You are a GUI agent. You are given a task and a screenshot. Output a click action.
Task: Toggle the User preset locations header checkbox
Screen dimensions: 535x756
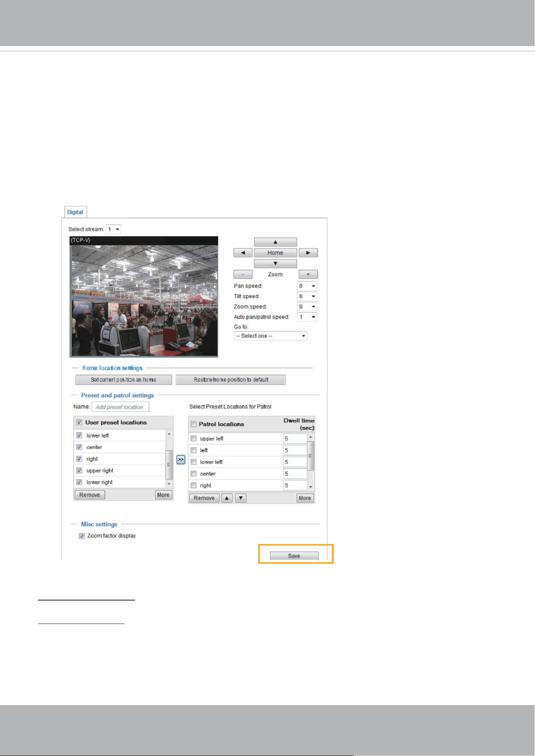tap(79, 422)
